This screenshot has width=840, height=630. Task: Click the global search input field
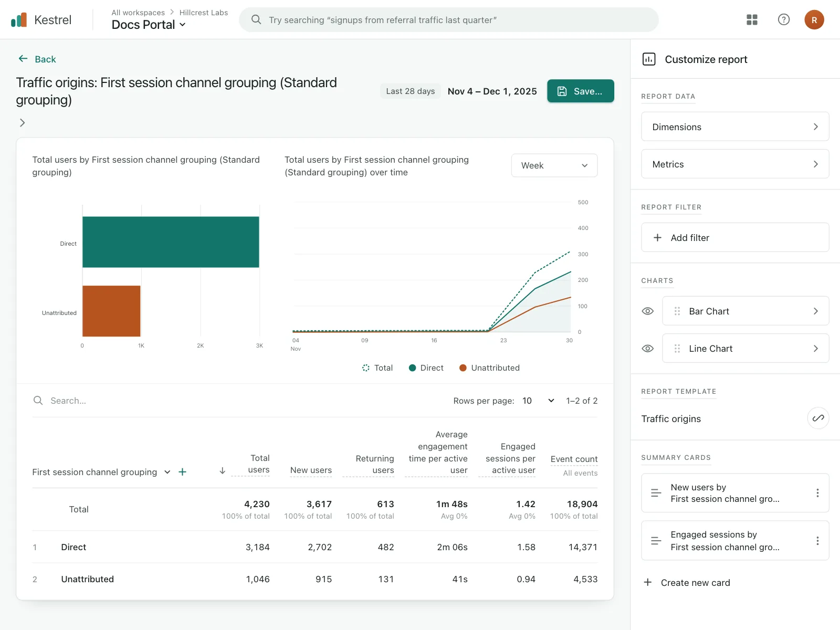click(x=449, y=19)
